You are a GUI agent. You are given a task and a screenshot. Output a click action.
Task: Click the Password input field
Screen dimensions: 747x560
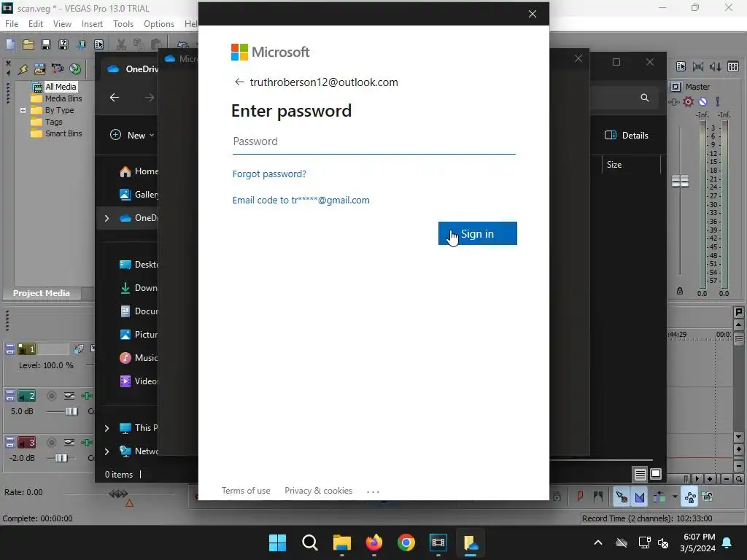374,141
